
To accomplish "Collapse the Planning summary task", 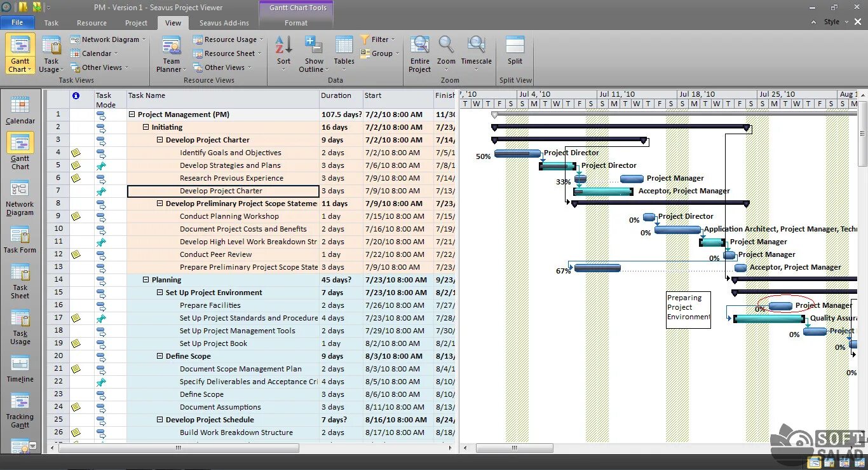I will tap(146, 280).
